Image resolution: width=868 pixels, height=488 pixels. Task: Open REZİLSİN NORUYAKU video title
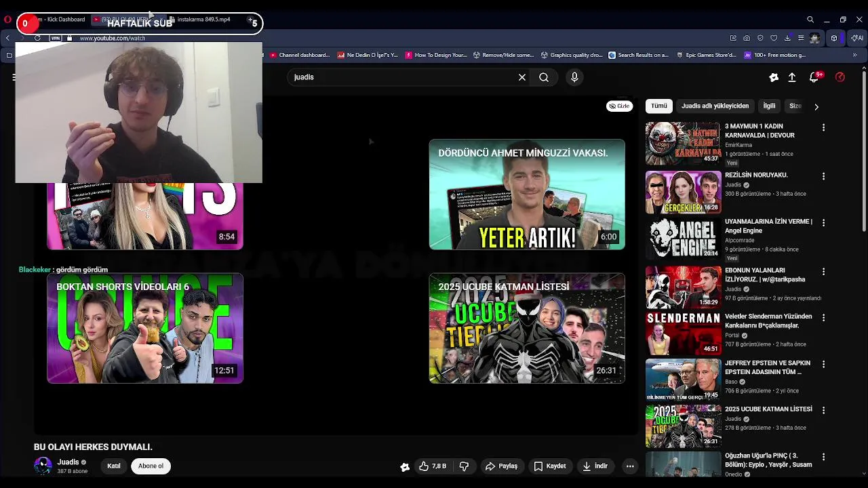tap(756, 175)
